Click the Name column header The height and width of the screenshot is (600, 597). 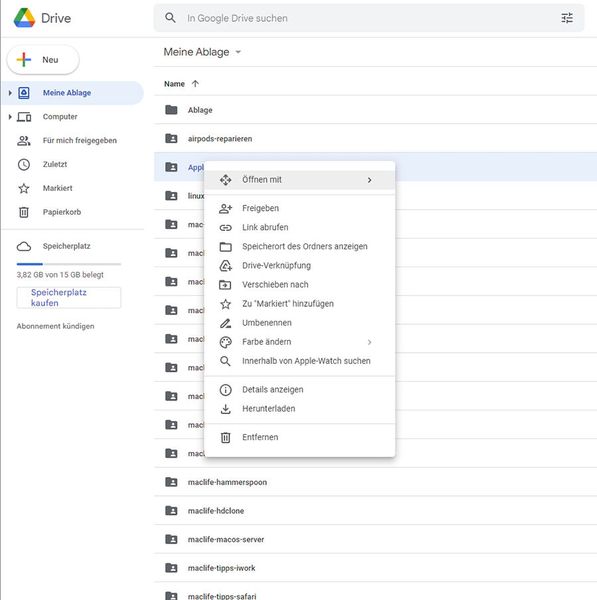click(x=174, y=84)
